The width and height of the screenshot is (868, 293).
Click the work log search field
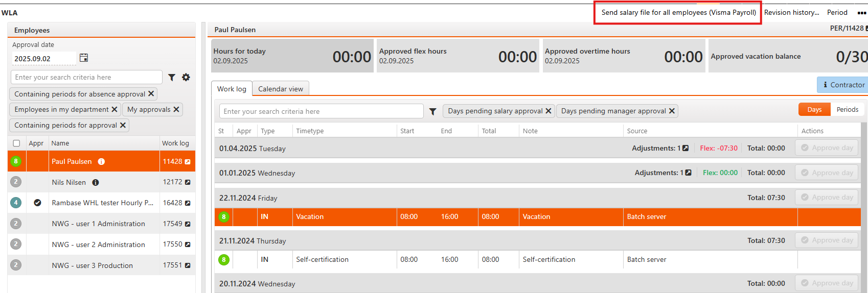321,111
